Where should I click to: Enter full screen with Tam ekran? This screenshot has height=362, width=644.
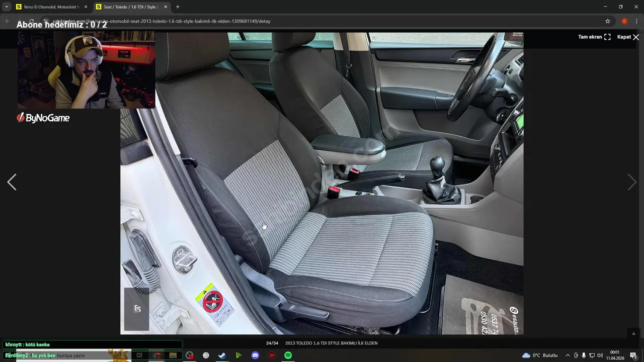point(594,37)
